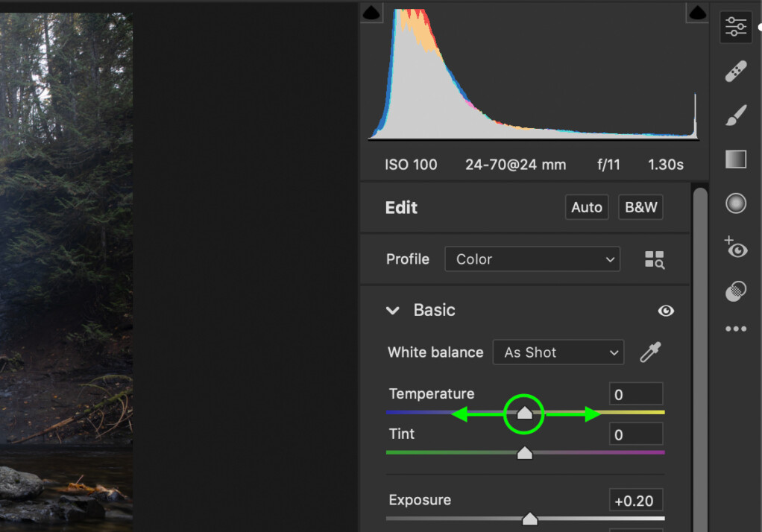Image resolution: width=762 pixels, height=532 pixels.
Task: Open the Profile dropdown showing Color
Action: click(532, 259)
